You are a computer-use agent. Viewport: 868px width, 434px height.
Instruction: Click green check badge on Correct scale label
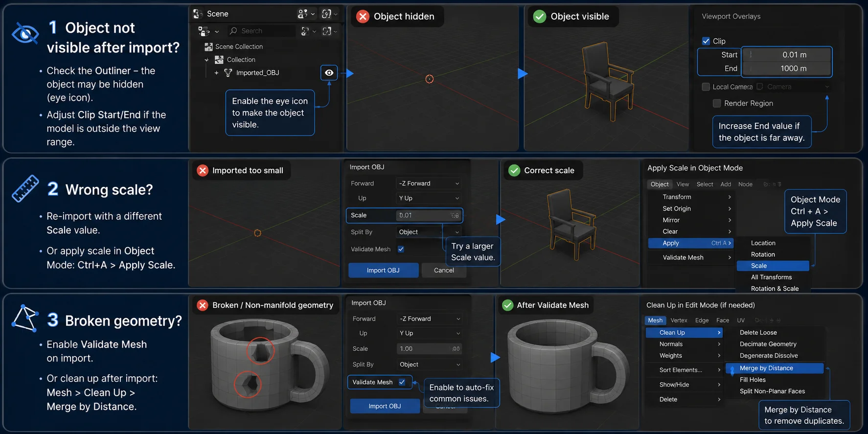coord(514,170)
